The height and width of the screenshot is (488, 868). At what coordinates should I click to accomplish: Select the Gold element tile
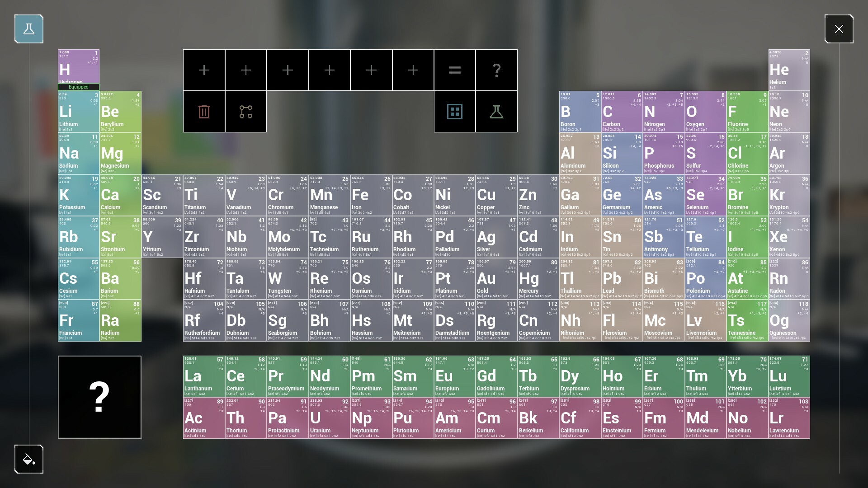[496, 279]
